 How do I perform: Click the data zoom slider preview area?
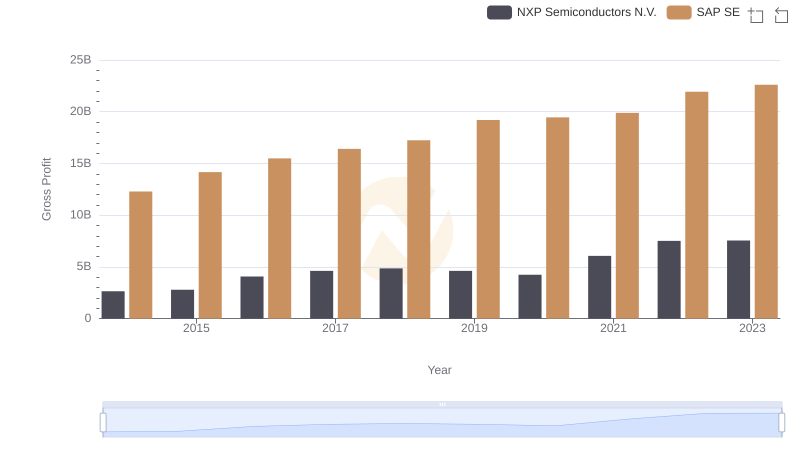pos(442,423)
